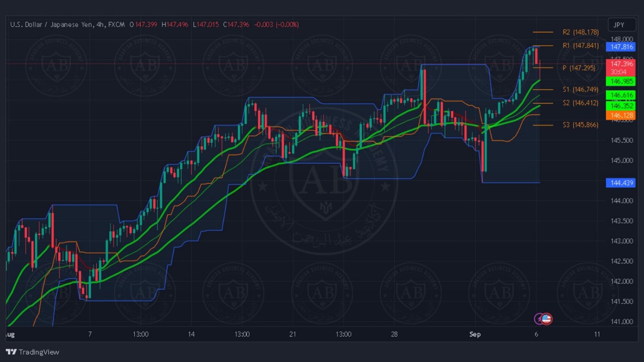Click the 21 date on time axis
Screen dimensions: 644x362
293,334
